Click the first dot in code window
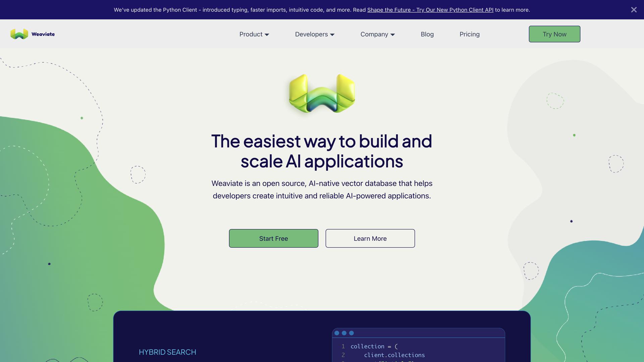This screenshot has width=644, height=362. (x=337, y=333)
